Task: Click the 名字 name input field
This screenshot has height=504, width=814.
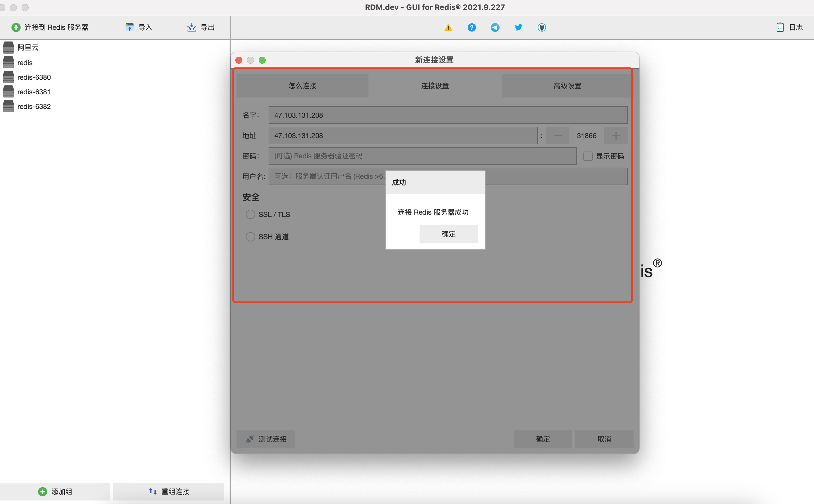Action: click(x=448, y=115)
